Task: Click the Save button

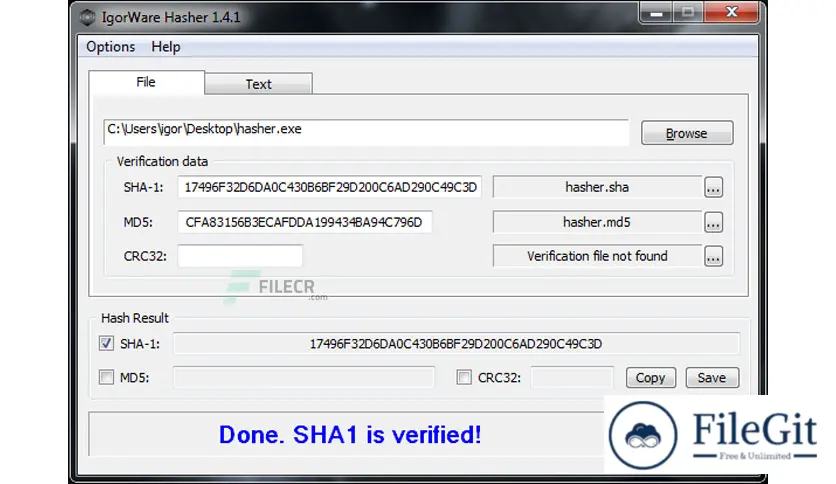Action: [x=712, y=377]
